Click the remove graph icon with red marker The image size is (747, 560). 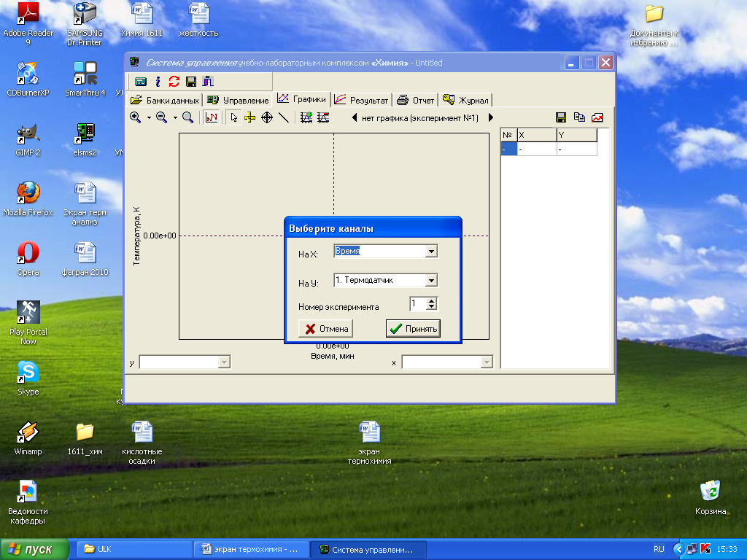[323, 117]
